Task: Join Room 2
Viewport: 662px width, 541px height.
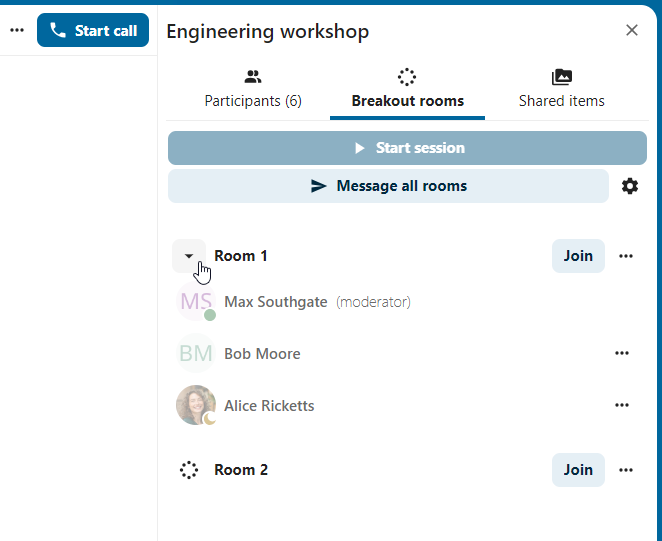Action: (578, 470)
